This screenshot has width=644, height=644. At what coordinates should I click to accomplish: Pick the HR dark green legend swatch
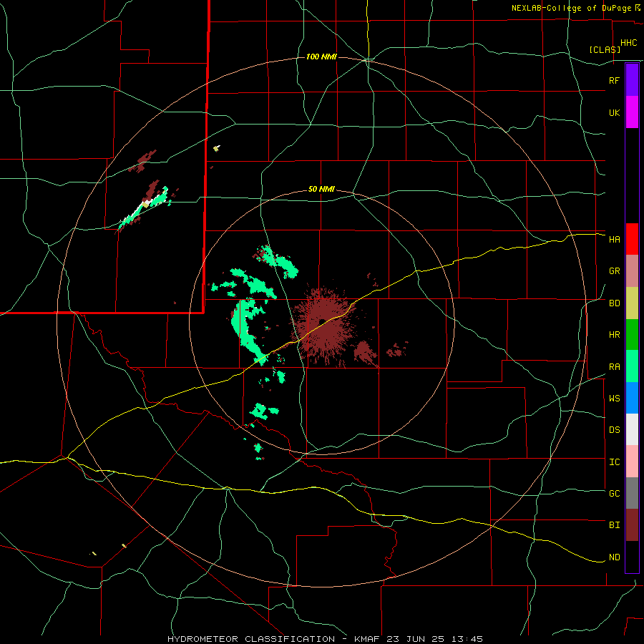[x=632, y=335]
